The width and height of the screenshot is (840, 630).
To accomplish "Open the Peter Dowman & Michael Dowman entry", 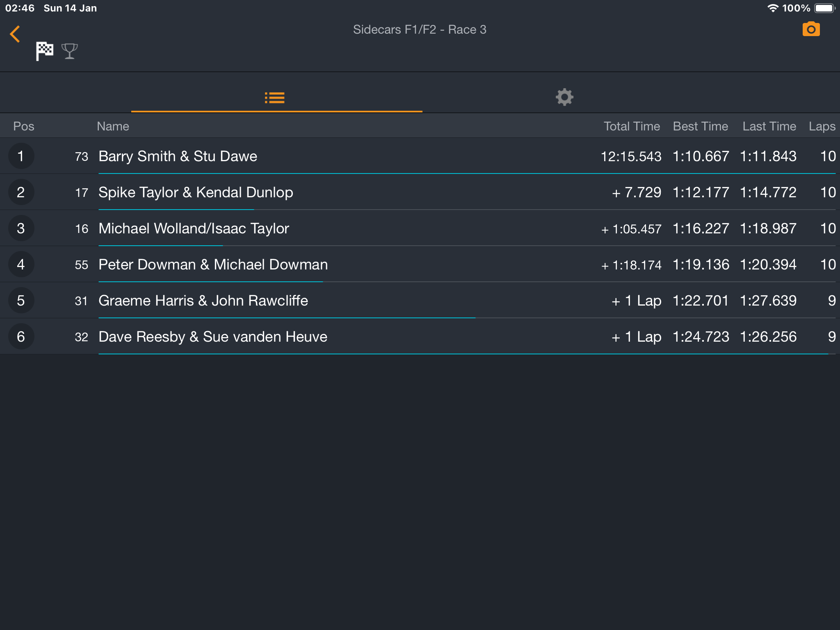I will pyautogui.click(x=420, y=264).
